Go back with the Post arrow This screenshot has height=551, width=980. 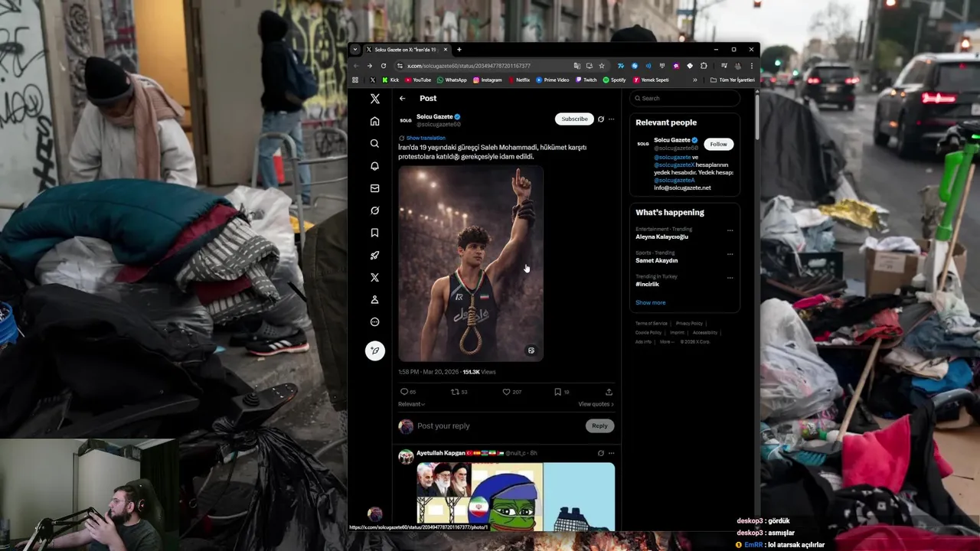(x=402, y=98)
